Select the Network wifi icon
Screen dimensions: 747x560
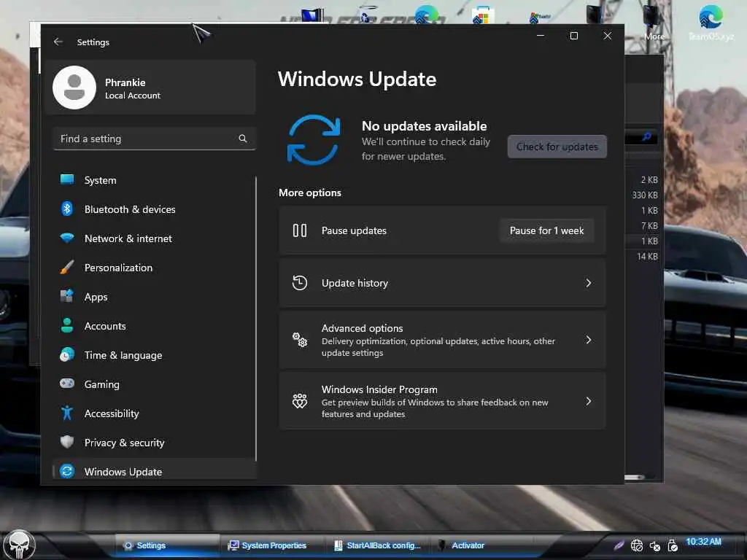click(x=67, y=238)
